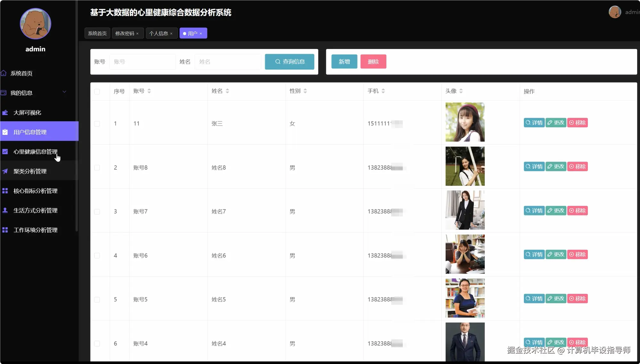Click the 工作环境分析管理 grid icon

5,230
